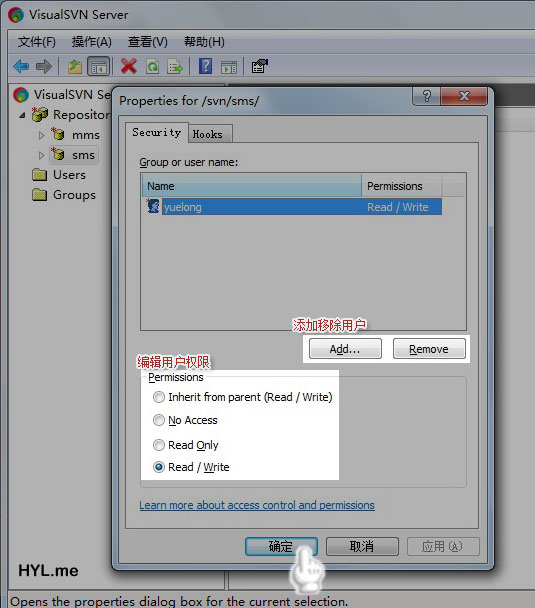Cancel with the 取消 button
This screenshot has width=535, height=608.
point(362,546)
